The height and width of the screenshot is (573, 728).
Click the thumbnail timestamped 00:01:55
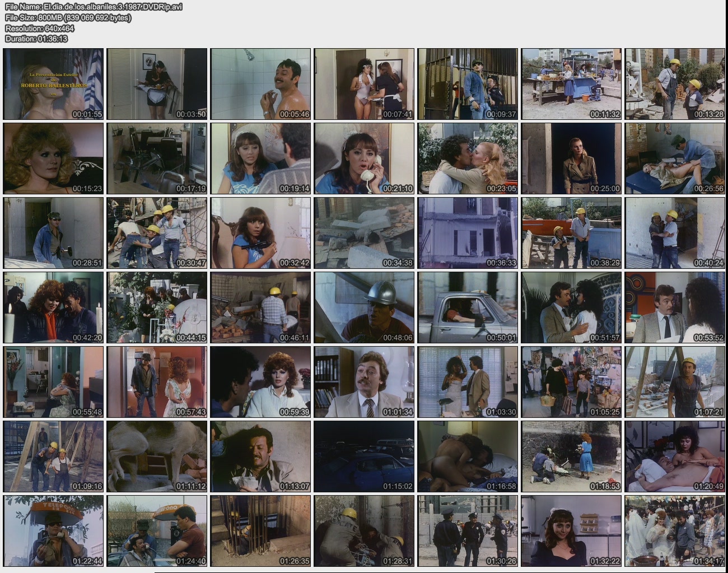(53, 84)
